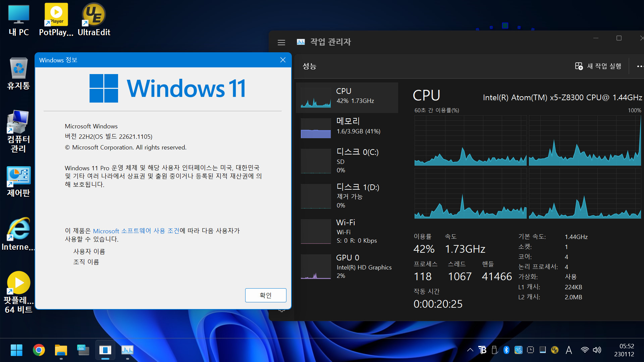Toggle the input language indicator A

tap(569, 350)
